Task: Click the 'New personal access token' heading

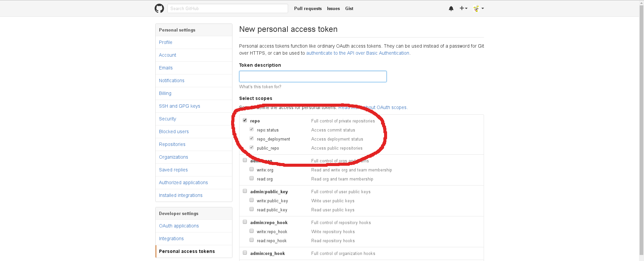Action: 288,29
